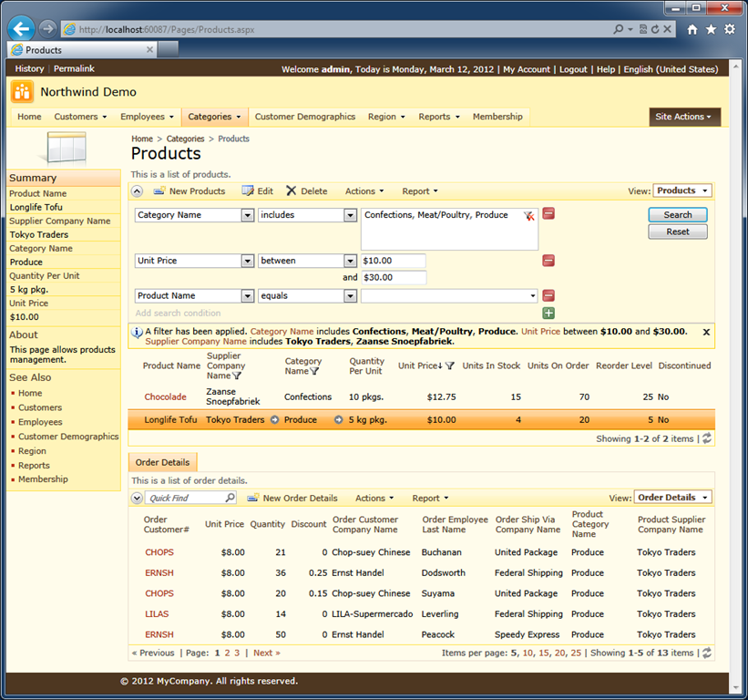Click the browser forward arrow
Viewport: 748px width, 700px height.
click(47, 29)
